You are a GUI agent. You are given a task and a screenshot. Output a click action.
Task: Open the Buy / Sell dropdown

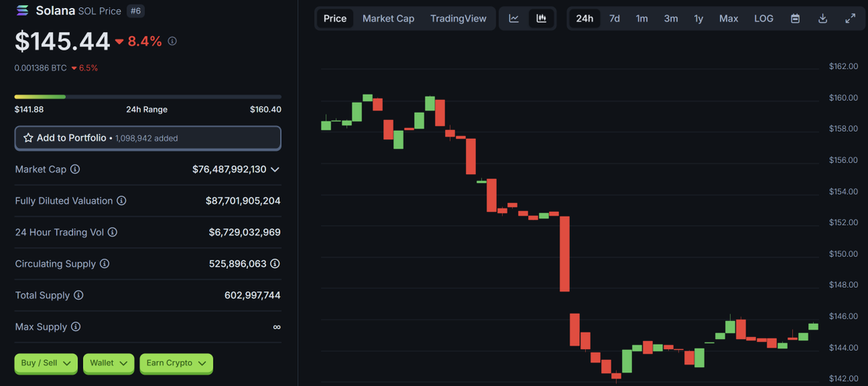tap(46, 363)
